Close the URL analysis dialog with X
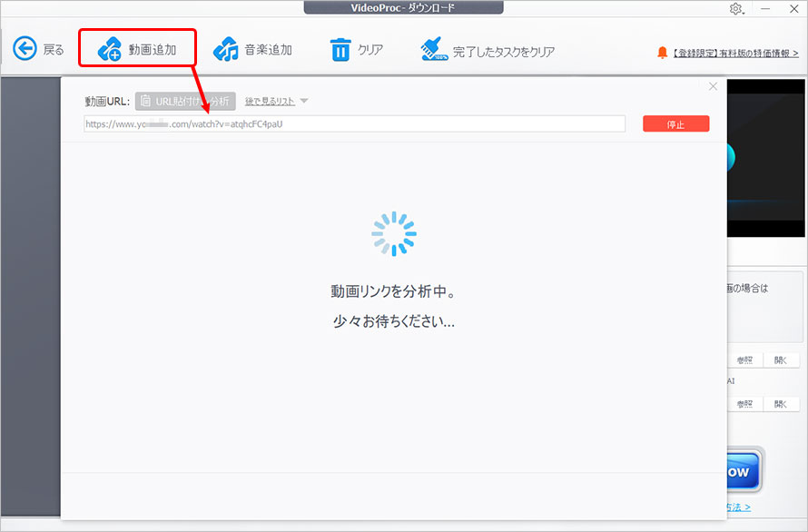 (713, 86)
